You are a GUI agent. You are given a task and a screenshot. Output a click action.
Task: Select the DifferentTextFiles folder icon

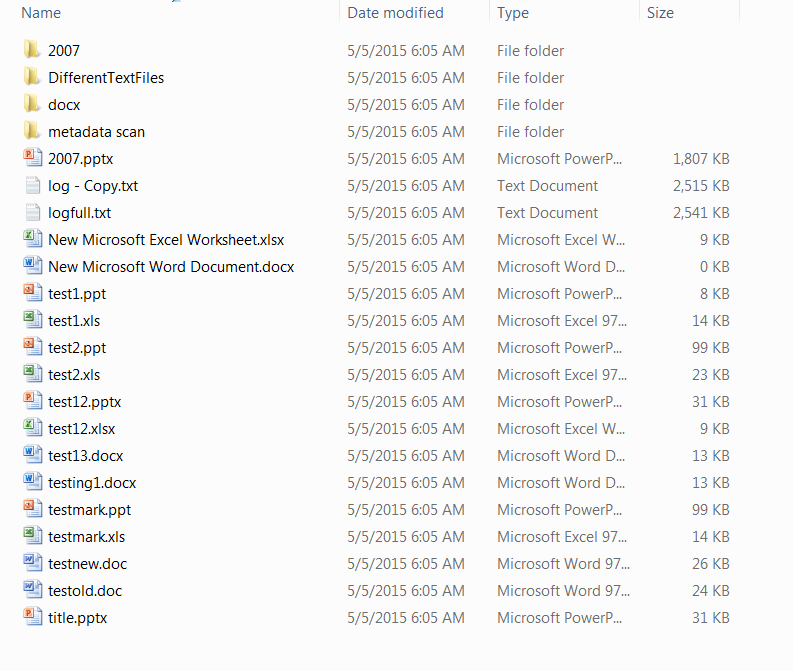(32, 77)
